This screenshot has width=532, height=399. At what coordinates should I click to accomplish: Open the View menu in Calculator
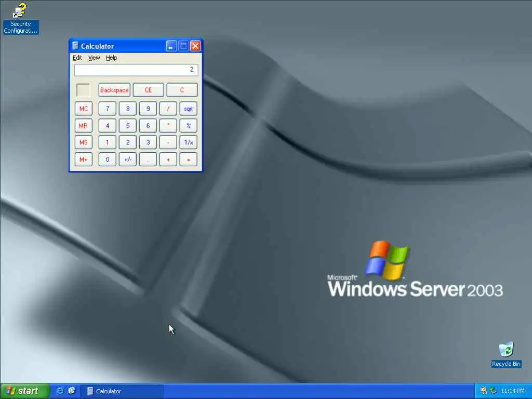94,58
